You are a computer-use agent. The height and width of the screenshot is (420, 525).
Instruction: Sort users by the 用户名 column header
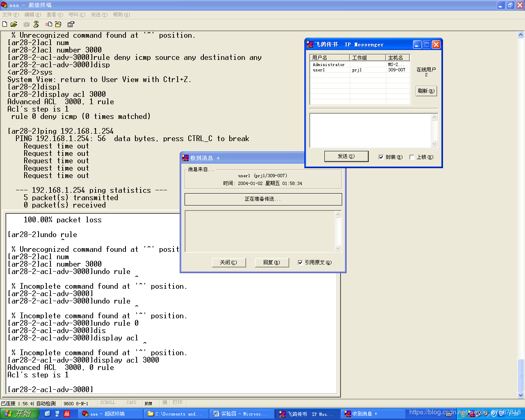(x=330, y=58)
